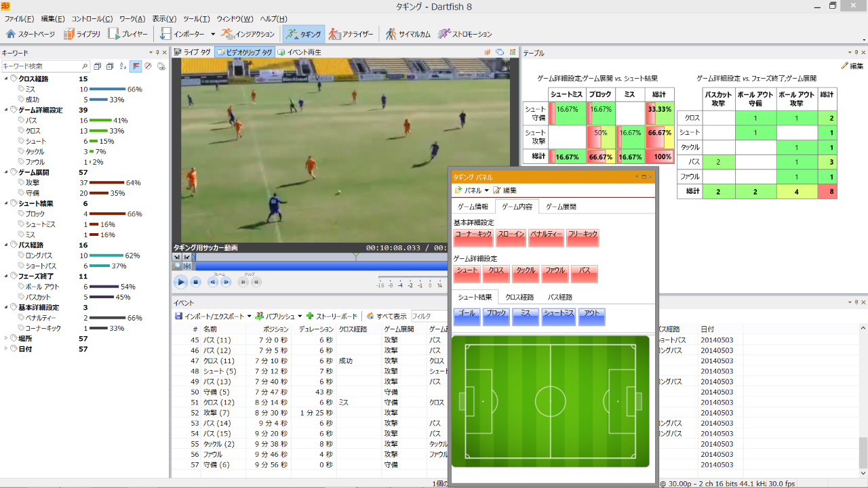
Task: Jump to previous clip button
Action: (x=243, y=282)
